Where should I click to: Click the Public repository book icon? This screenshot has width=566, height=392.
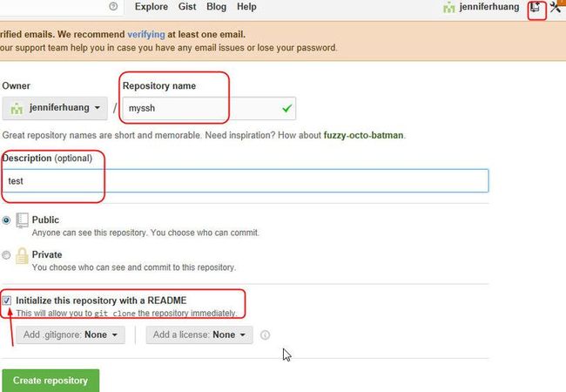pos(22,220)
